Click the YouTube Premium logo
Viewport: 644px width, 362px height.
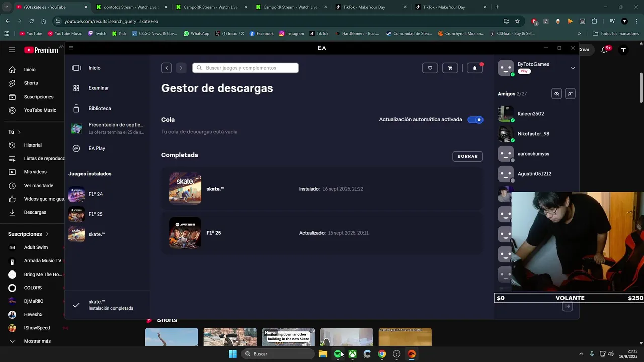41,50
